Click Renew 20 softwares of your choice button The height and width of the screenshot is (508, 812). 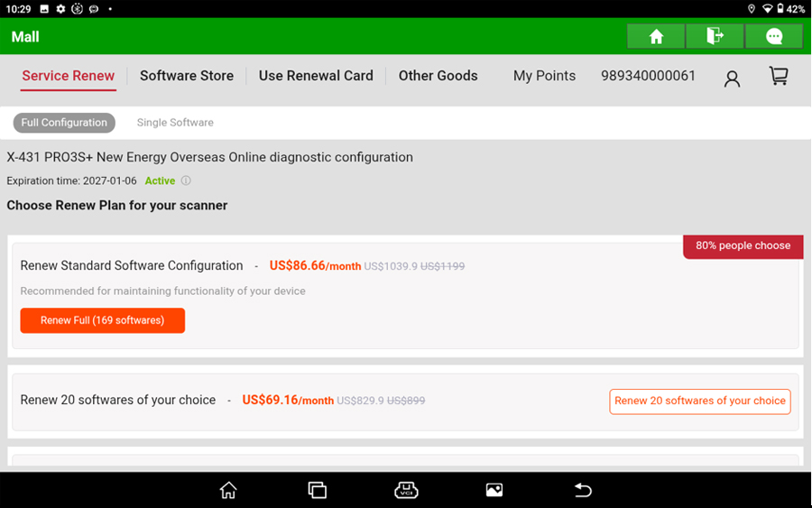tap(700, 402)
